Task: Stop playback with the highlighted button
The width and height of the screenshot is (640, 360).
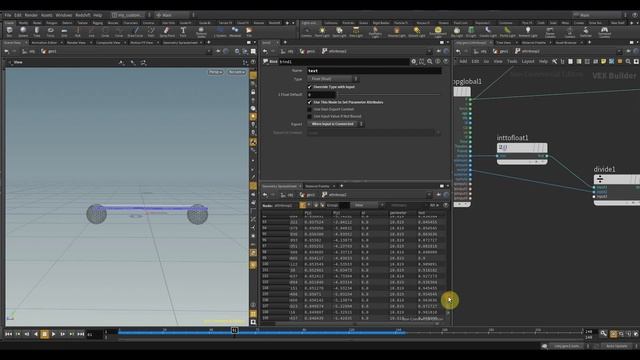Action: 44,334
